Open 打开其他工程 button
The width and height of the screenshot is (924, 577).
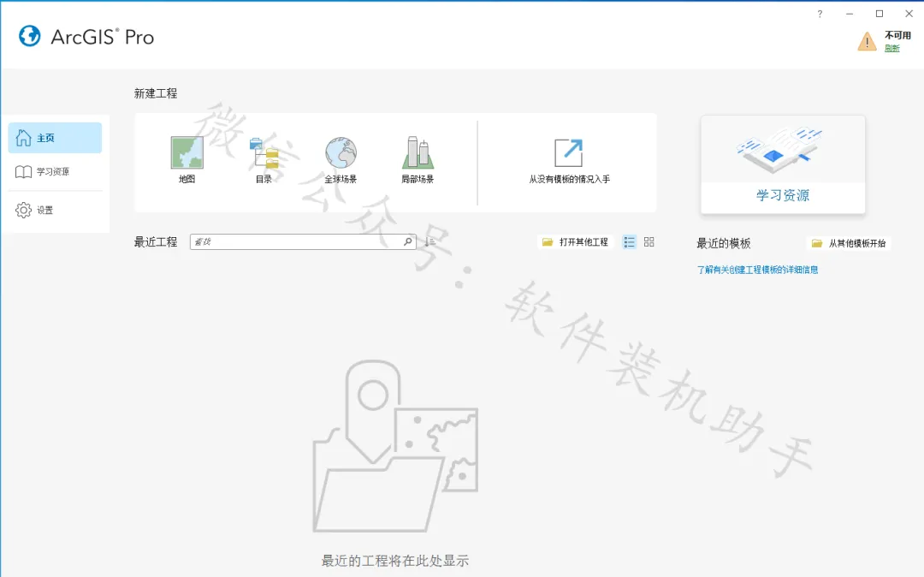click(575, 242)
